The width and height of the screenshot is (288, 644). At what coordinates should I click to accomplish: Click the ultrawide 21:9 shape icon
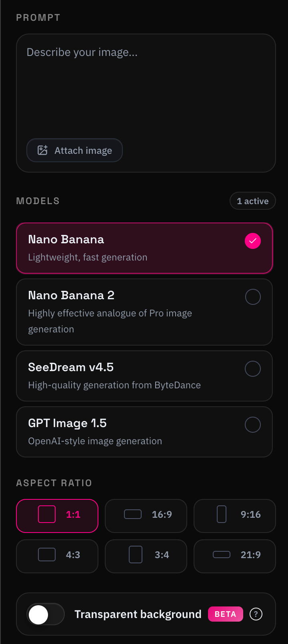[222, 555]
